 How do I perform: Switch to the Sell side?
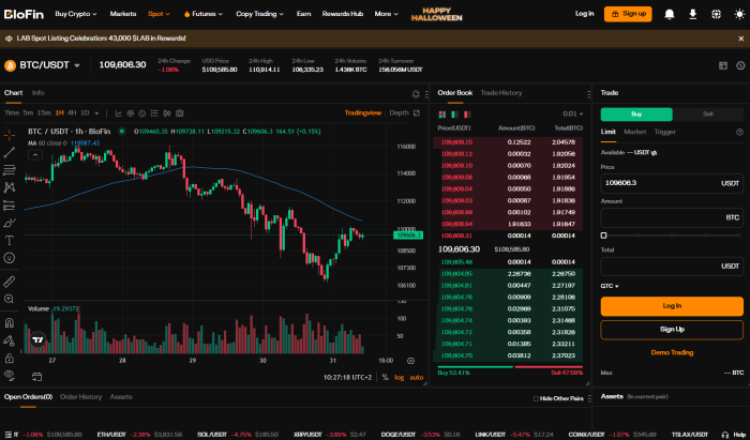click(708, 114)
